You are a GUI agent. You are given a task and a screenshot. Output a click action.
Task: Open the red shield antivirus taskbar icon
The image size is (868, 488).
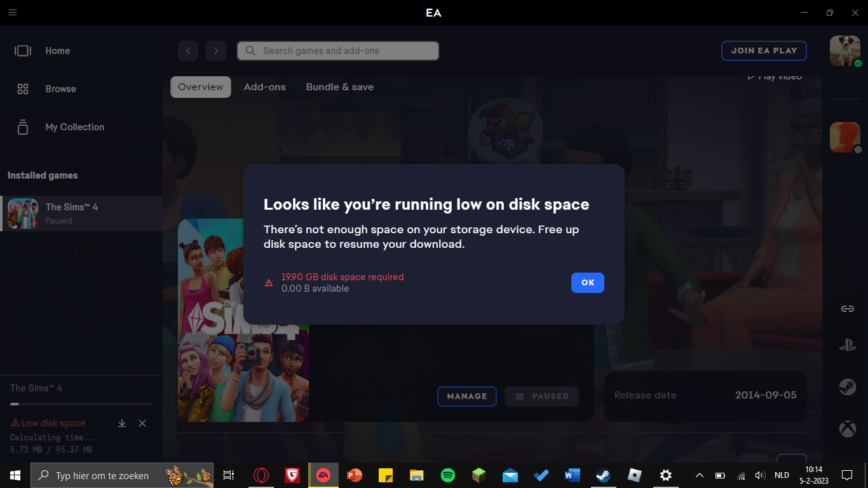tap(292, 475)
